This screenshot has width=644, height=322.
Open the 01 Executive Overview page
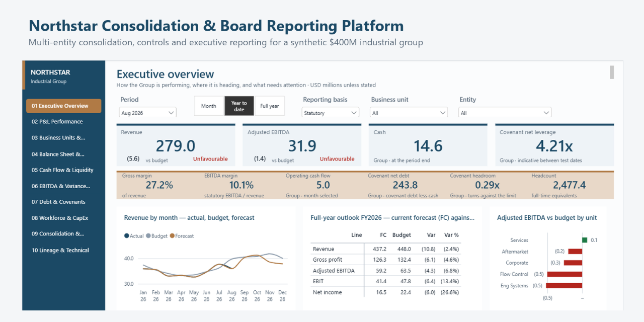[64, 106]
